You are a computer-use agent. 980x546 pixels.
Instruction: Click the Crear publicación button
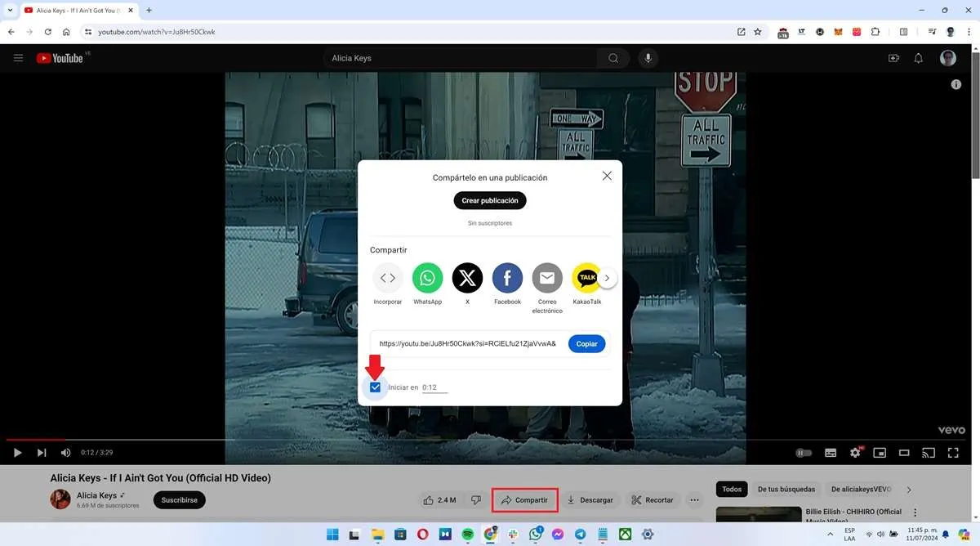pos(490,200)
